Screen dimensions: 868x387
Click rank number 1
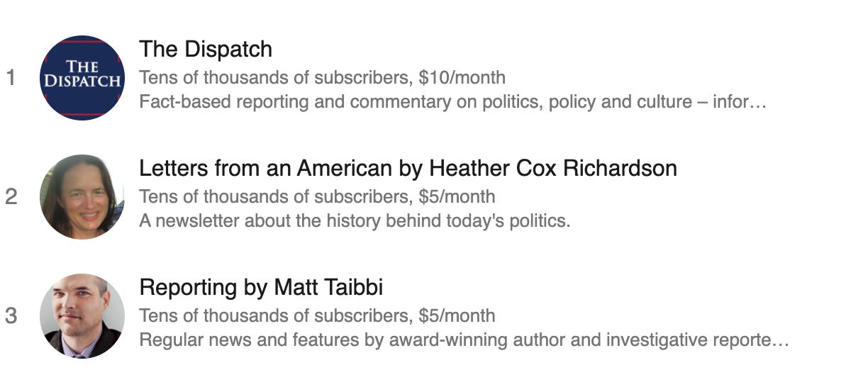click(11, 77)
